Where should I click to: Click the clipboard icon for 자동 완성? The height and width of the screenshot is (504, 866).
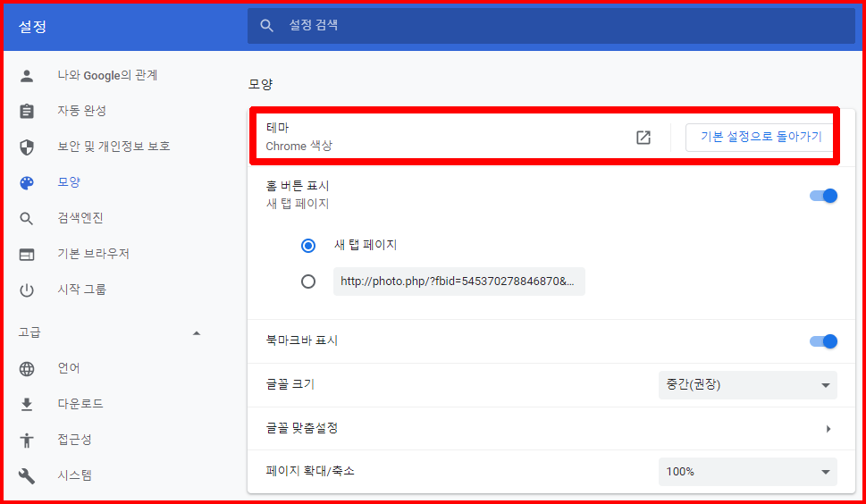click(x=27, y=111)
